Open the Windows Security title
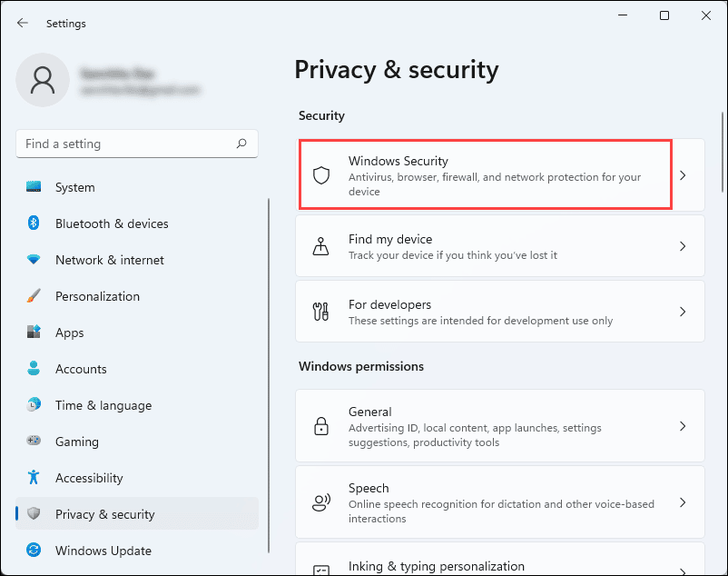Screen dimensions: 728x576 pyautogui.click(x=398, y=161)
